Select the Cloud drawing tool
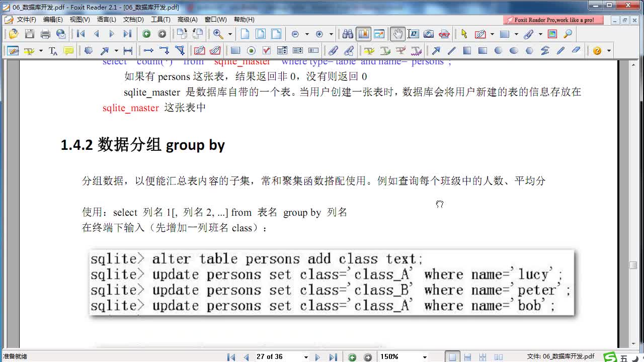The height and width of the screenshot is (362, 644). (x=89, y=51)
